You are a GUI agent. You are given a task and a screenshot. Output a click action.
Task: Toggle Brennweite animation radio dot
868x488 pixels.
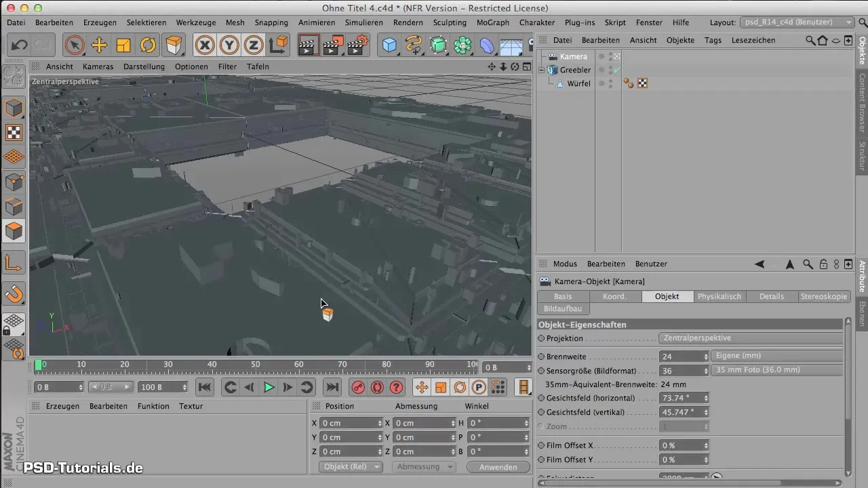tap(541, 357)
